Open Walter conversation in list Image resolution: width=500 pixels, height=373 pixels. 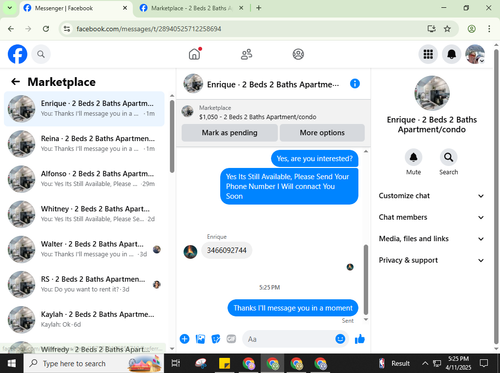point(84,249)
